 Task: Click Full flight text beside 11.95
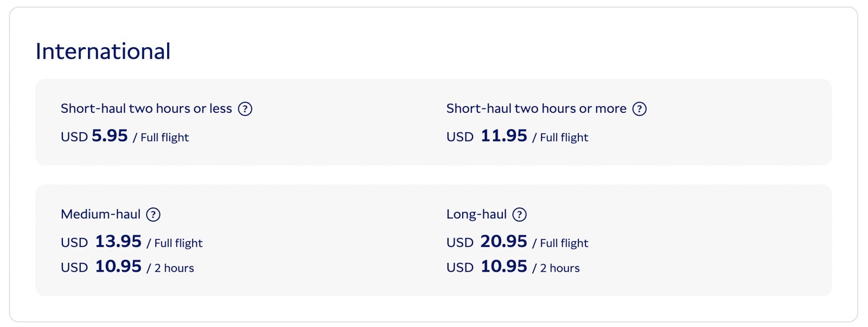coord(564,138)
